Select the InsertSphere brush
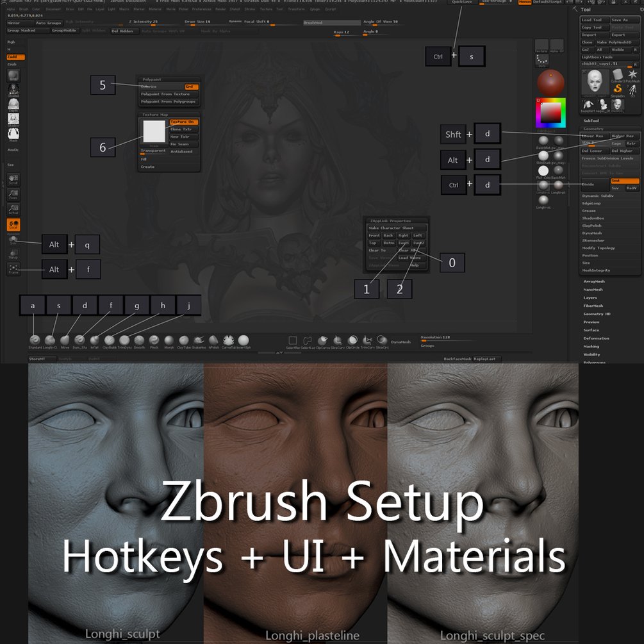The height and width of the screenshot is (644, 644). coord(244,340)
